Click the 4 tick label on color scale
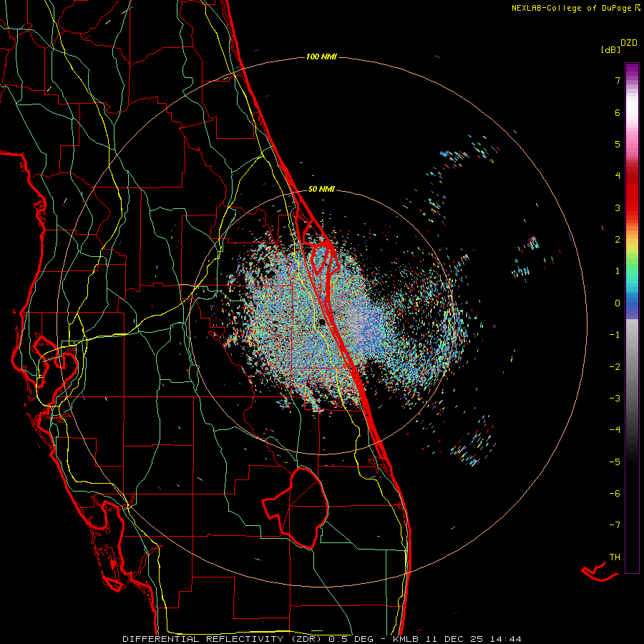The width and height of the screenshot is (644, 644). [618, 176]
